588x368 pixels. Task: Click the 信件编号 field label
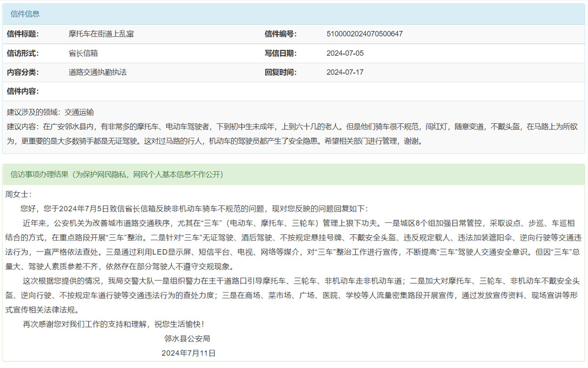tap(280, 34)
